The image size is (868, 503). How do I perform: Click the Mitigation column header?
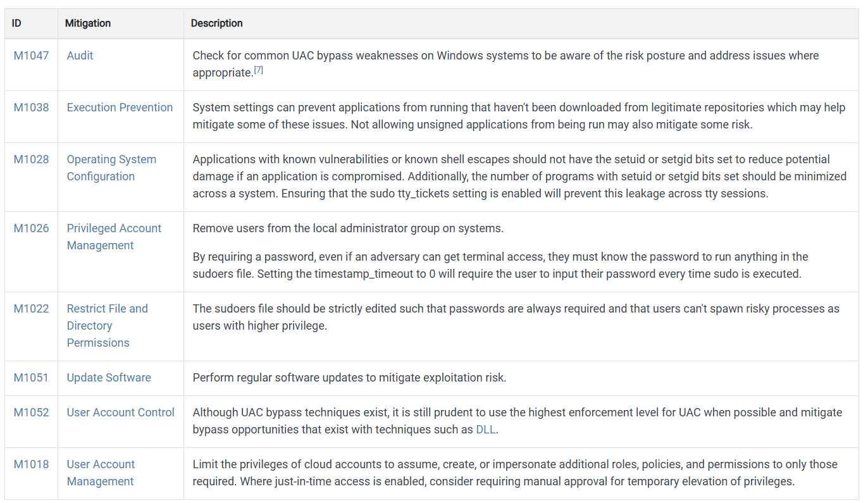(x=88, y=23)
